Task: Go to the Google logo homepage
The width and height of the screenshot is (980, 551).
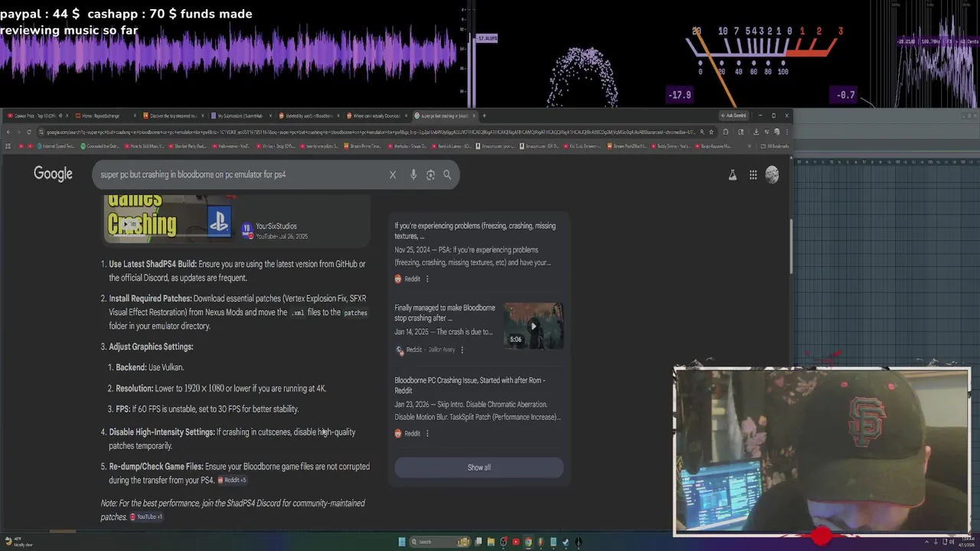Action: coord(53,174)
